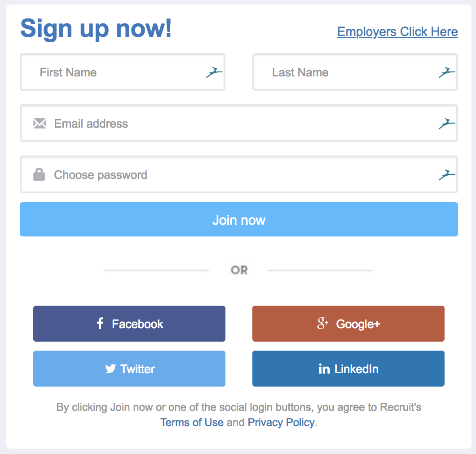Click the Twitter bird icon
The height and width of the screenshot is (454, 476).
click(110, 368)
